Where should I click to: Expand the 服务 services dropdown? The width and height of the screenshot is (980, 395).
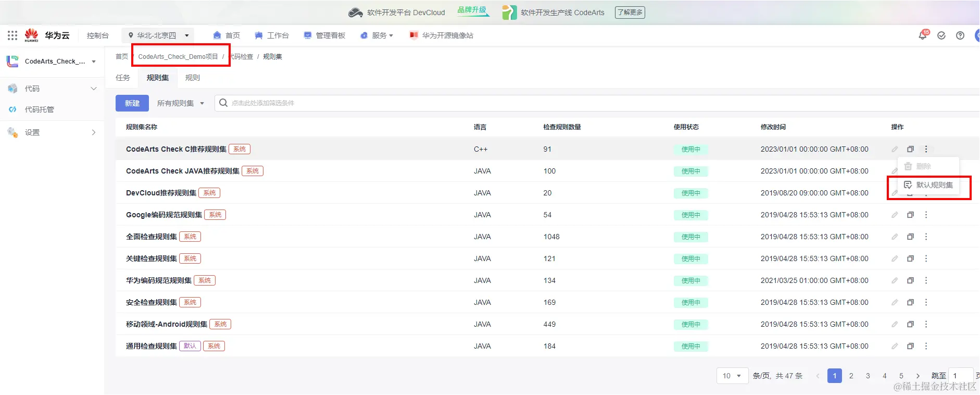coord(378,35)
